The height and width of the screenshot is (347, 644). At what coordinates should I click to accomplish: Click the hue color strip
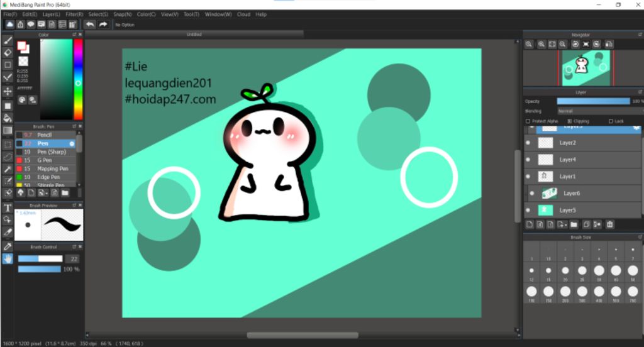tap(78, 79)
